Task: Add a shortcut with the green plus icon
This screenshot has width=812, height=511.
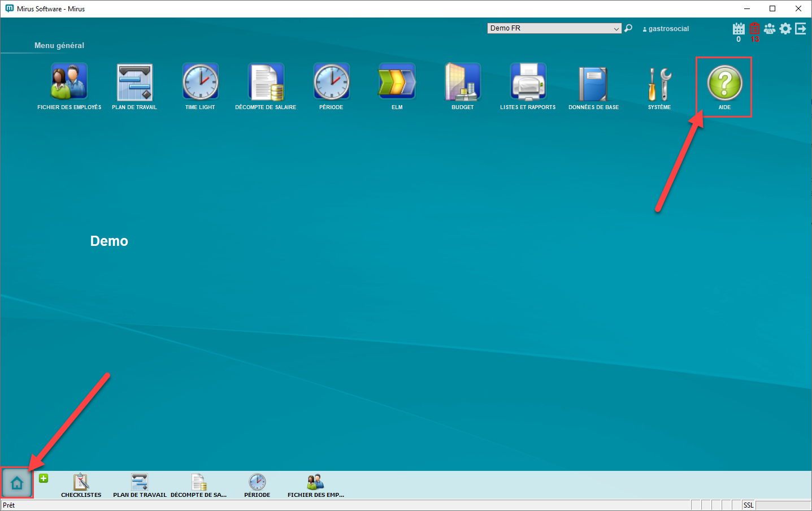Action: point(44,478)
